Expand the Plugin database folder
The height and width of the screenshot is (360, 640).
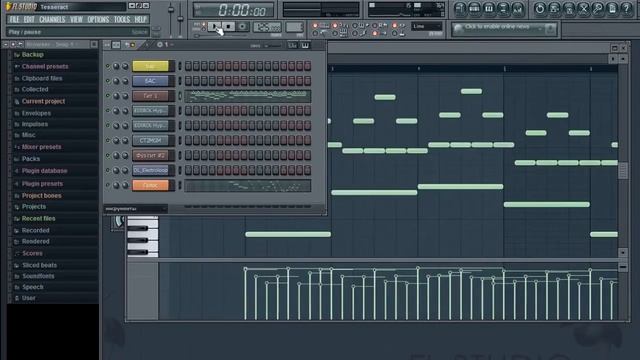(40, 171)
